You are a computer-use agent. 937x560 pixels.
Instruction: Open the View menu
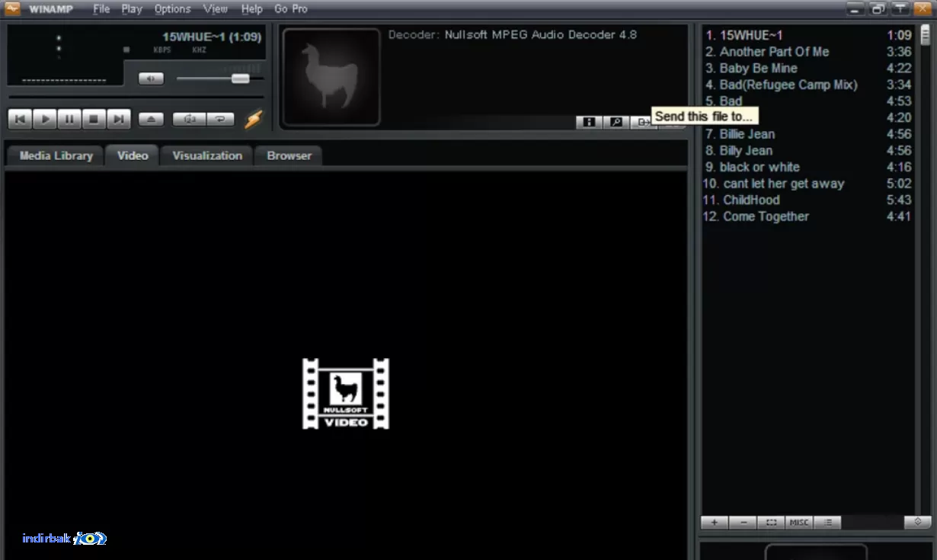click(216, 9)
